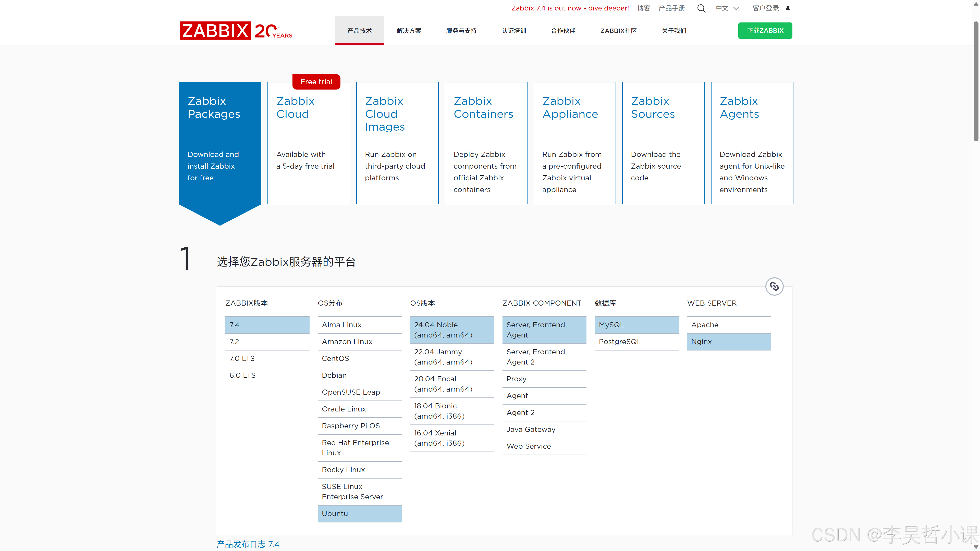Viewport: 980px width, 551px height.
Task: Choose Zabbix version 7.0 LTS
Action: (267, 359)
